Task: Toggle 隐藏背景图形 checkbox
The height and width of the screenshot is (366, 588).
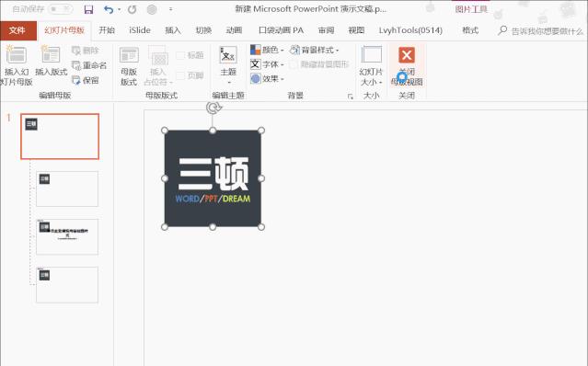Action: coord(319,64)
